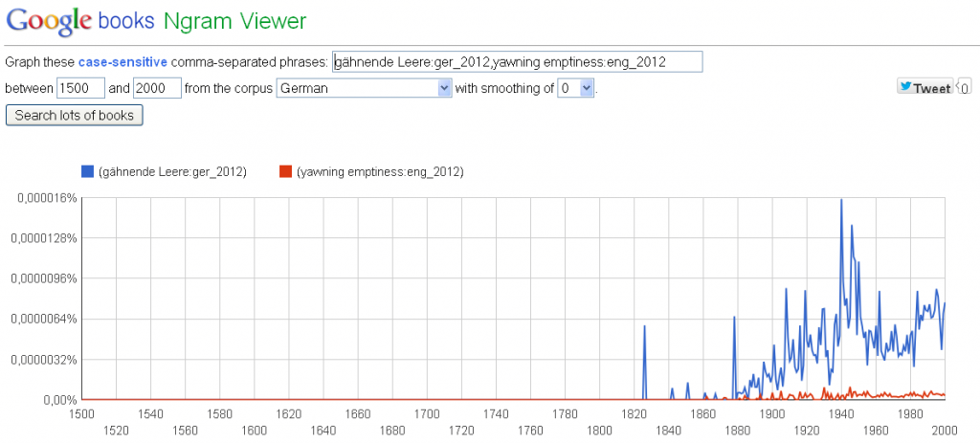Viewport: 980px width, 443px height.
Task: Click x-axis year label 1940
Action: point(842,413)
